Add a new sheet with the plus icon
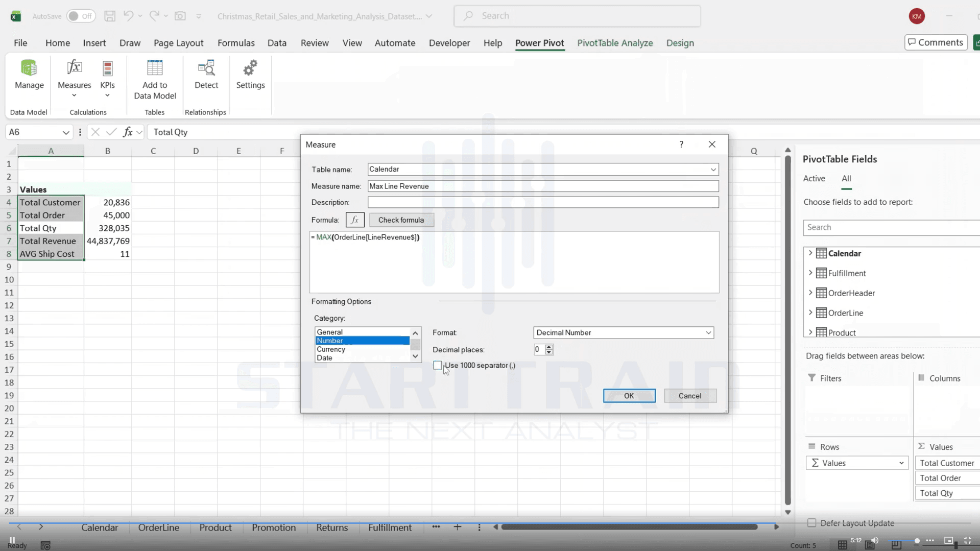Image resolution: width=980 pixels, height=551 pixels. click(458, 527)
